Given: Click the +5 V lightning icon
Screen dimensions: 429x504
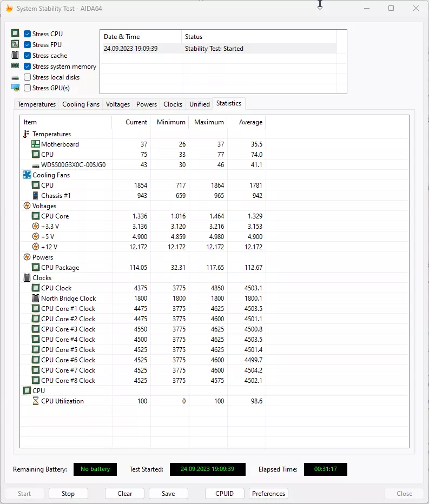Looking at the screenshot, I should pos(36,236).
